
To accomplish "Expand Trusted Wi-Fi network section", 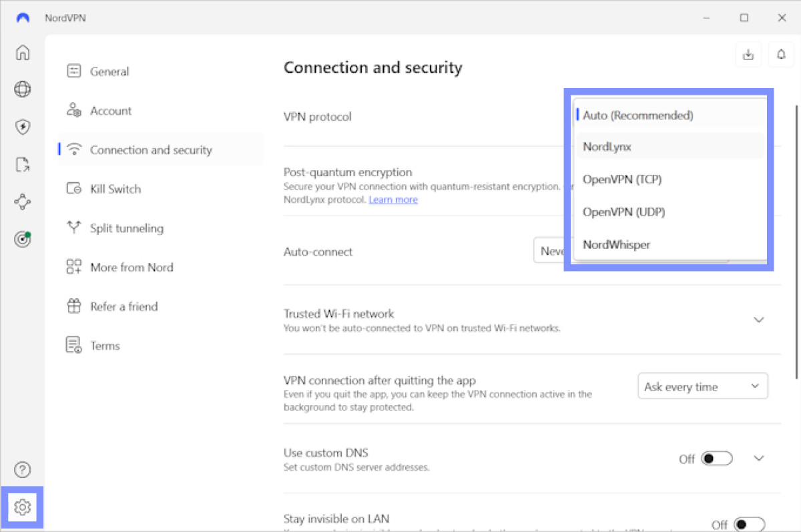I will tap(759, 320).
